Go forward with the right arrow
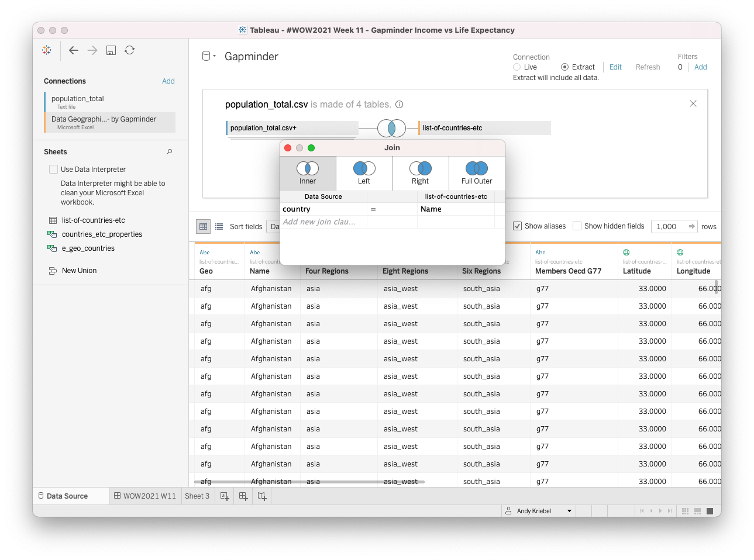The image size is (754, 560). click(x=92, y=50)
